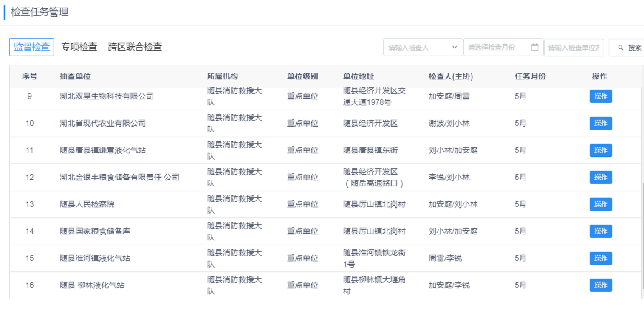Click 操作 button for 随县人民检察院
This screenshot has width=644, height=310.
601,204
